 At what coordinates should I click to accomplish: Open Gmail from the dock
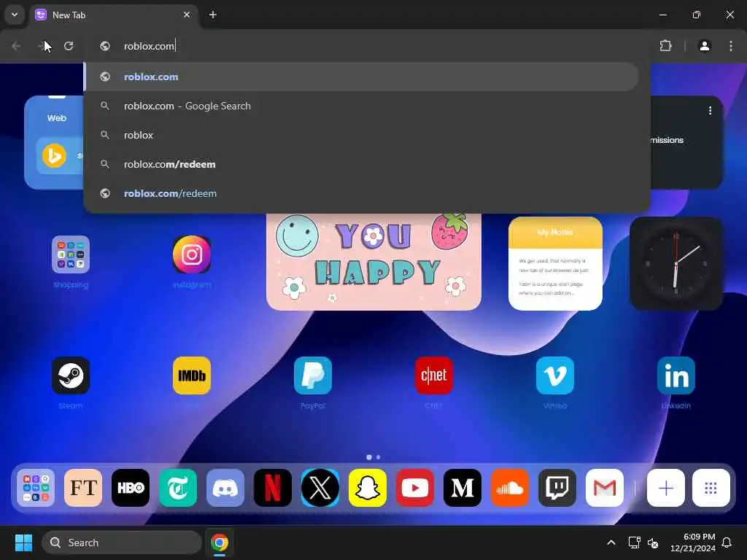tap(605, 488)
